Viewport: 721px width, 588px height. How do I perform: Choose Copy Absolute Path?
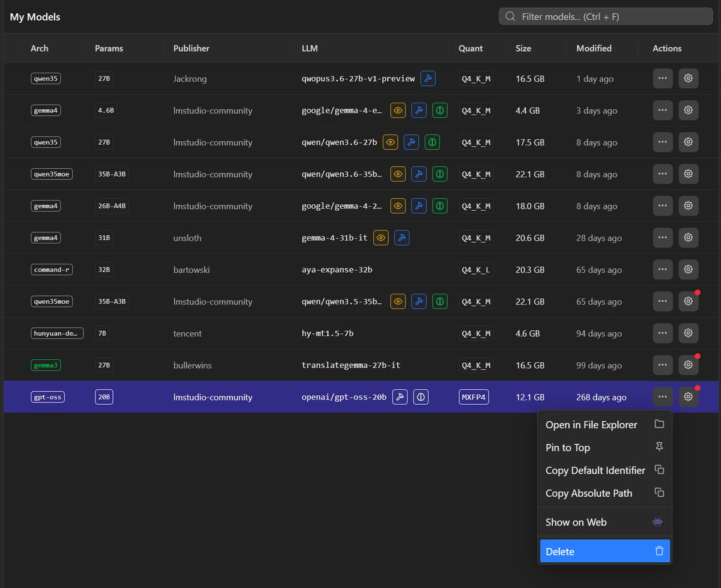point(605,493)
